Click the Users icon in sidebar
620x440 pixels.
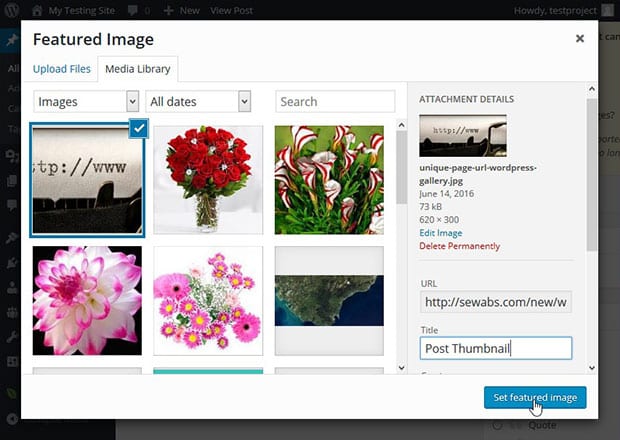(12, 287)
